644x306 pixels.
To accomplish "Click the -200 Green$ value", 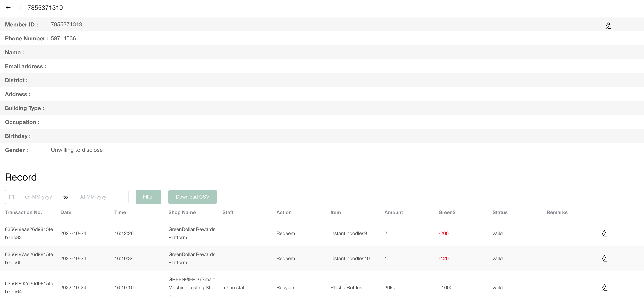I will (x=443, y=233).
